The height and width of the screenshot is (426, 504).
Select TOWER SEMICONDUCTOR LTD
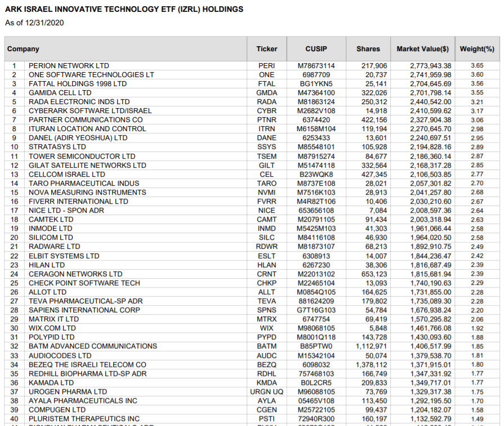[x=82, y=156]
